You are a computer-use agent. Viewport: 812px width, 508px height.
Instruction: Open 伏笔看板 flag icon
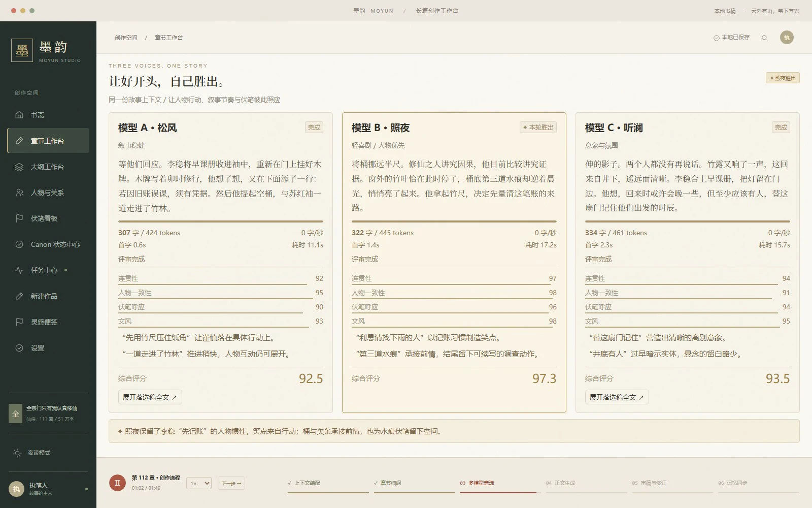[x=19, y=218]
